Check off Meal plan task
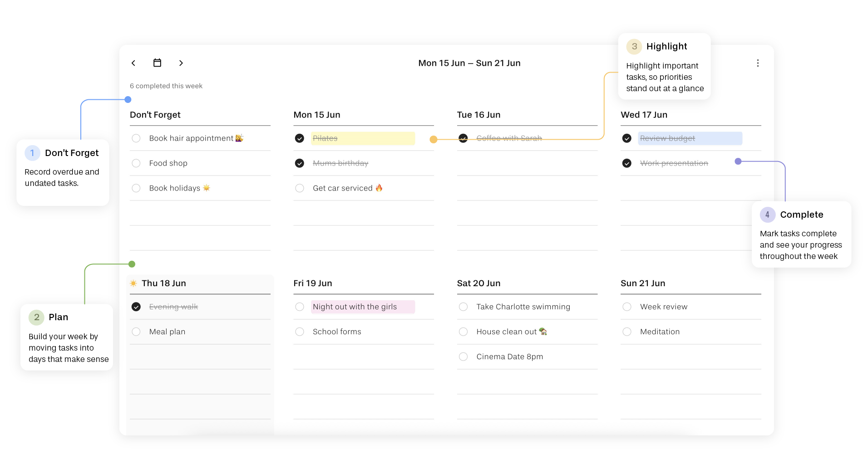This screenshot has width=868, height=454. (x=136, y=332)
